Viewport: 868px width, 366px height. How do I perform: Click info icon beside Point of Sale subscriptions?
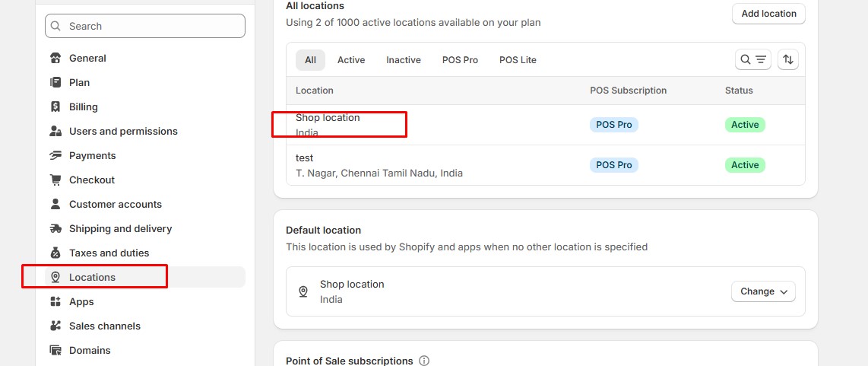point(424,361)
